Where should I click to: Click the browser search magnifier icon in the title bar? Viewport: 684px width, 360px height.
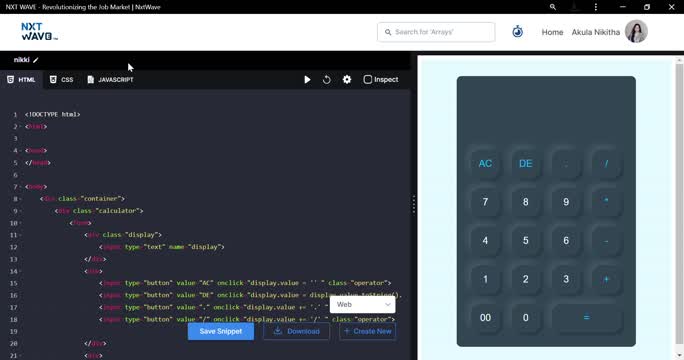click(553, 7)
